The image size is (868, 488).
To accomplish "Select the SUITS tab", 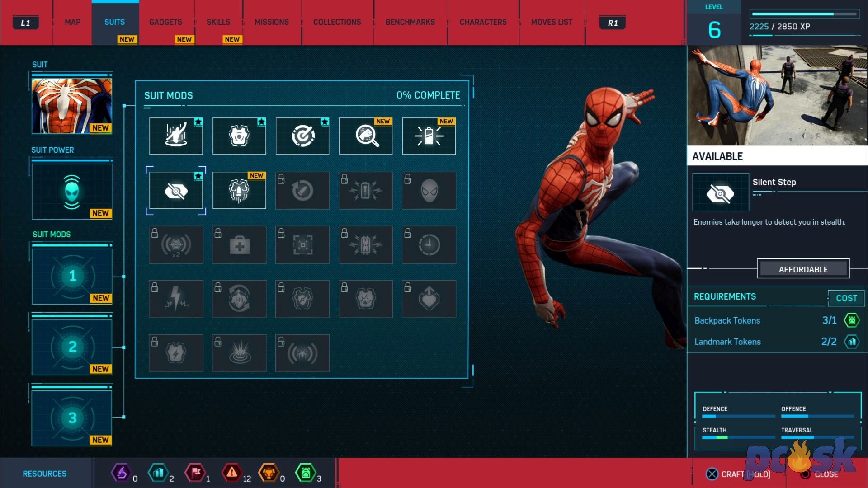I will click(115, 22).
